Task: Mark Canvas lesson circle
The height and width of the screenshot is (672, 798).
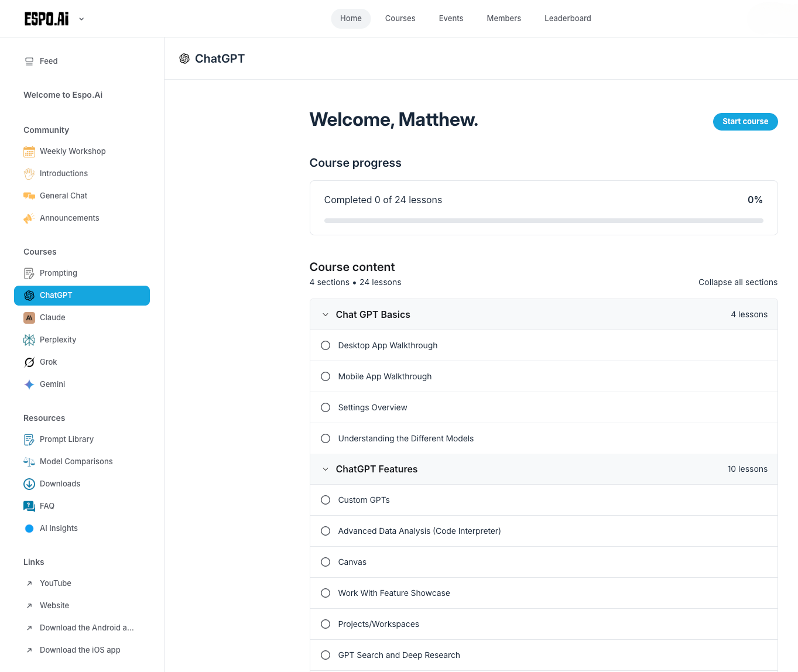Action: [326, 562]
